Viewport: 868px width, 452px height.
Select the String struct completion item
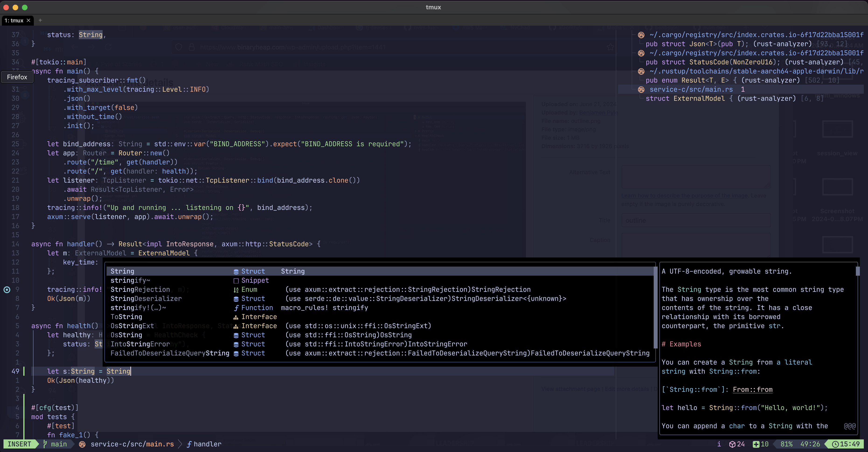coord(122,271)
